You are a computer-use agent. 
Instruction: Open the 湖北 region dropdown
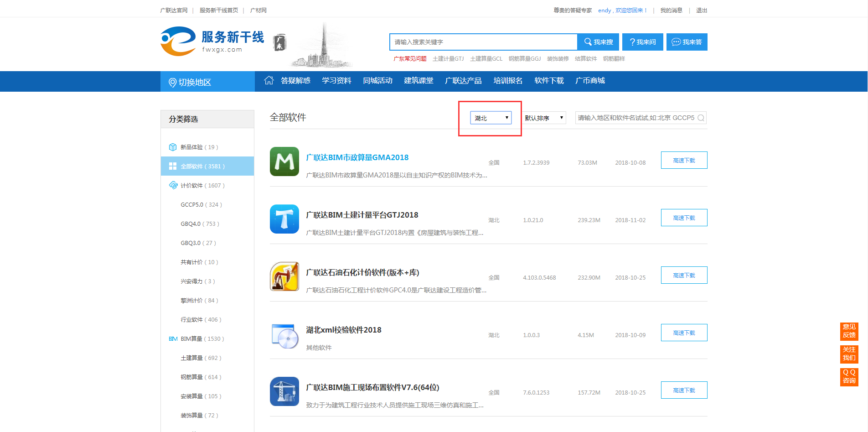(491, 118)
